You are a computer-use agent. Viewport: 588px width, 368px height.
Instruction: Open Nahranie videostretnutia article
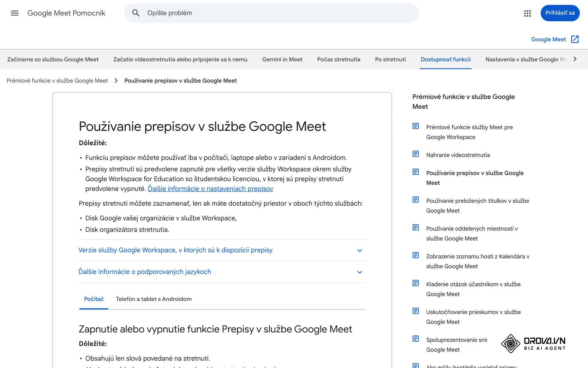pos(458,155)
